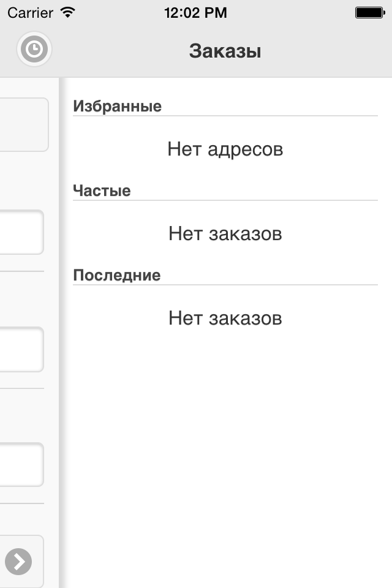Image resolution: width=392 pixels, height=588 pixels.
Task: Tap Нет заказов under Последние
Action: tap(225, 318)
